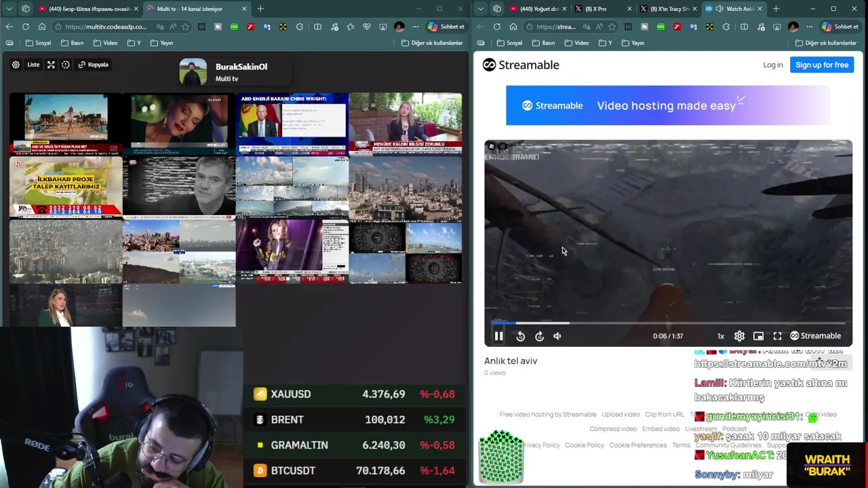Open new tab in left browser window
Screen dimensions: 868x488
point(260,9)
